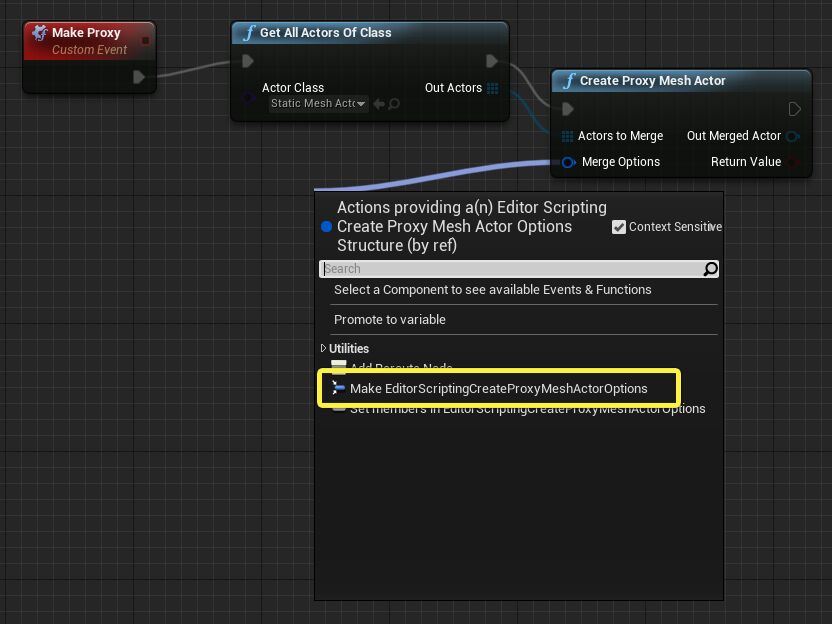Click the function icon on Get All Actors Of Class
Viewport: 832px width, 624px height.
tap(248, 33)
